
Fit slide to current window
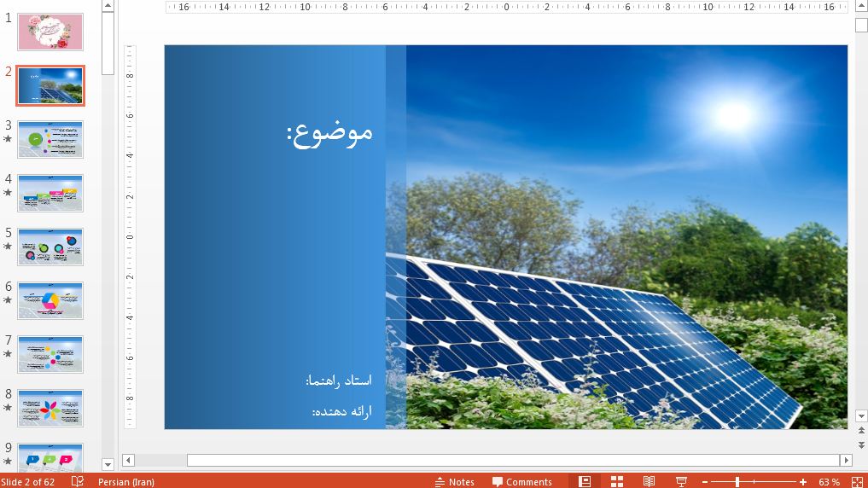[x=856, y=481]
